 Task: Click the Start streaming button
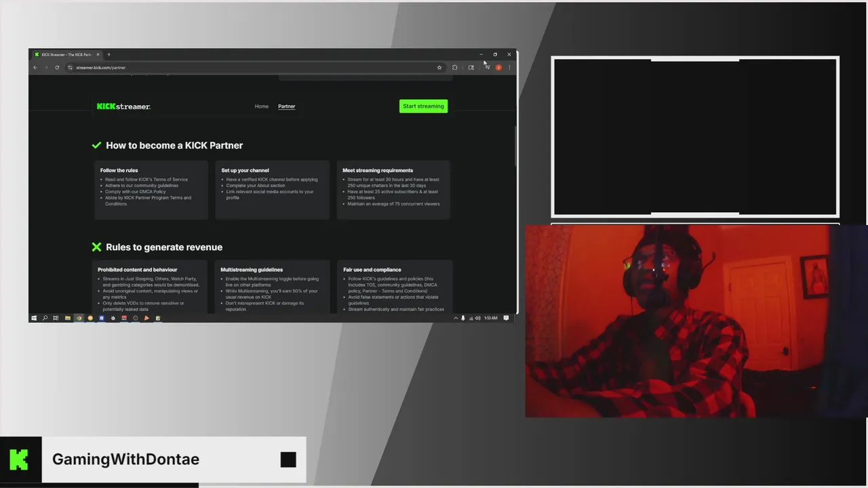tap(423, 106)
